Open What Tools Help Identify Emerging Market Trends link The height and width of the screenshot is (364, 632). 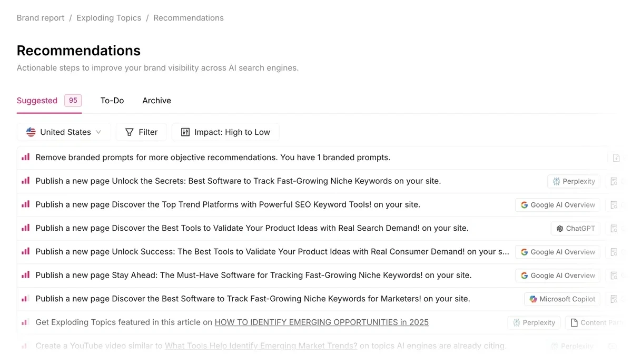[261, 346]
